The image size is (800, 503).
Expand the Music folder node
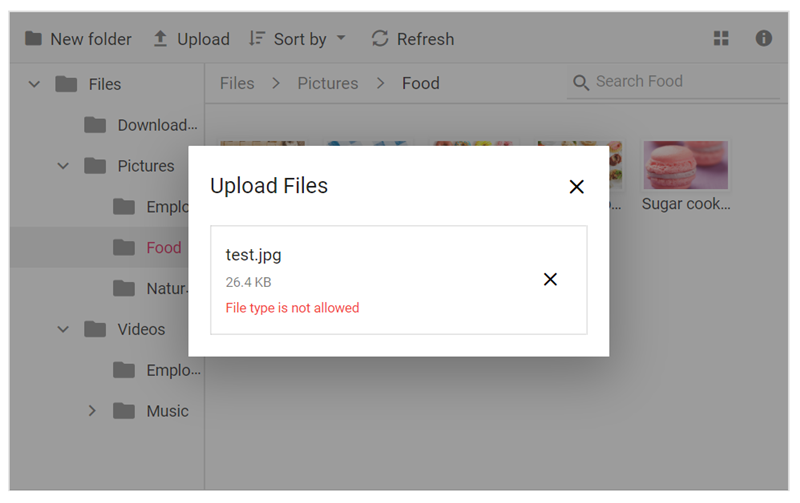click(92, 411)
